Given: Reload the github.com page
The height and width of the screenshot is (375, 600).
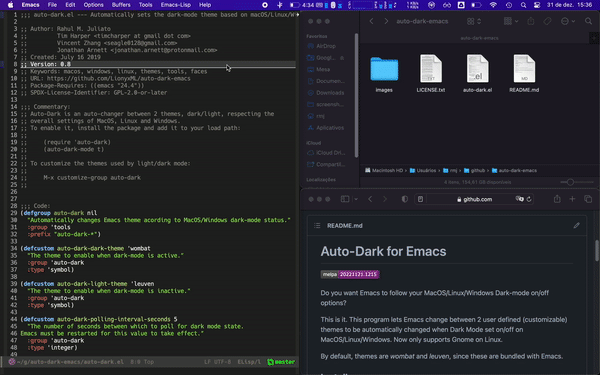Looking at the screenshot, I should 529,199.
